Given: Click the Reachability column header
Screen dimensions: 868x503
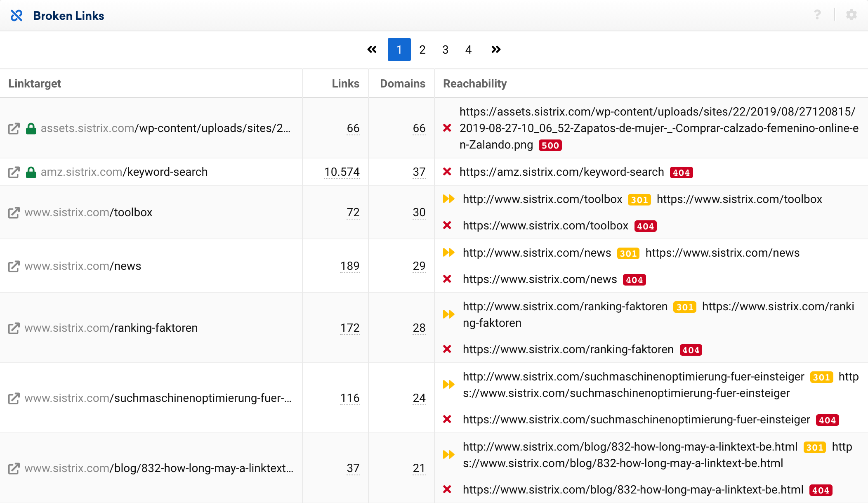Looking at the screenshot, I should 475,83.
